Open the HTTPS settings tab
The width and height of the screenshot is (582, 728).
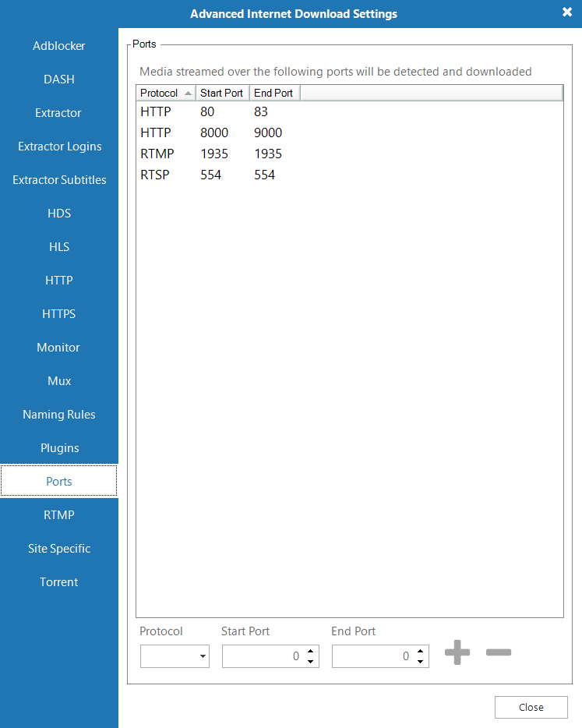(59, 314)
